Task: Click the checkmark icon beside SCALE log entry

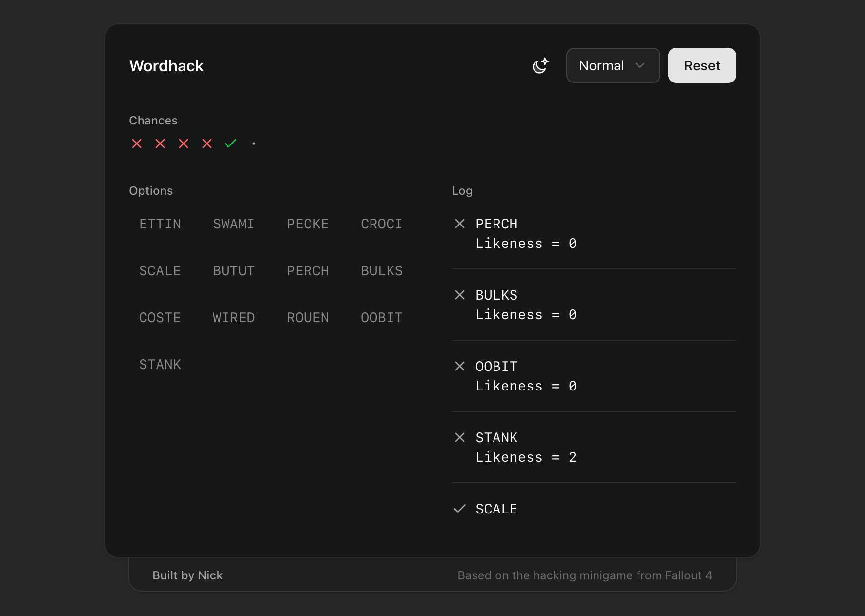Action: click(460, 509)
